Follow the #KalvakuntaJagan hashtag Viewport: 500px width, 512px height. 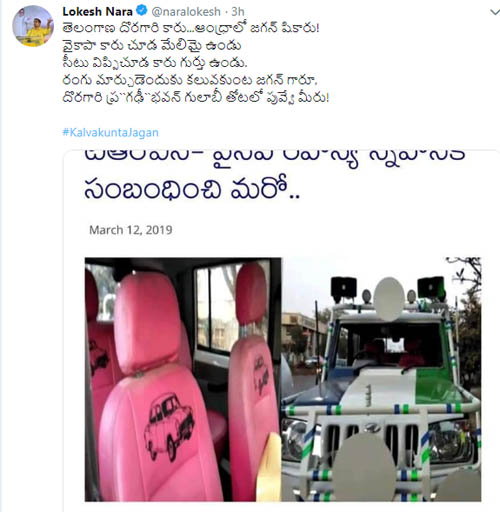click(x=110, y=132)
